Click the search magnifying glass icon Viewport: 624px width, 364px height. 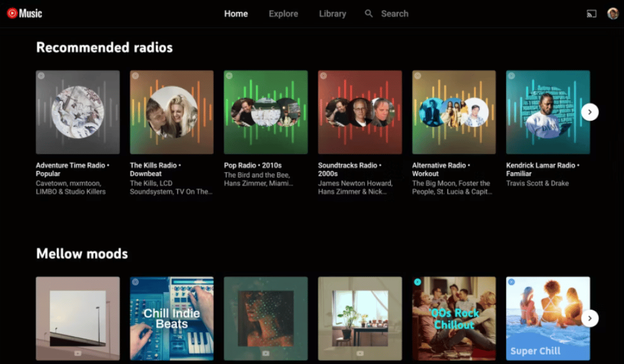[x=369, y=14]
